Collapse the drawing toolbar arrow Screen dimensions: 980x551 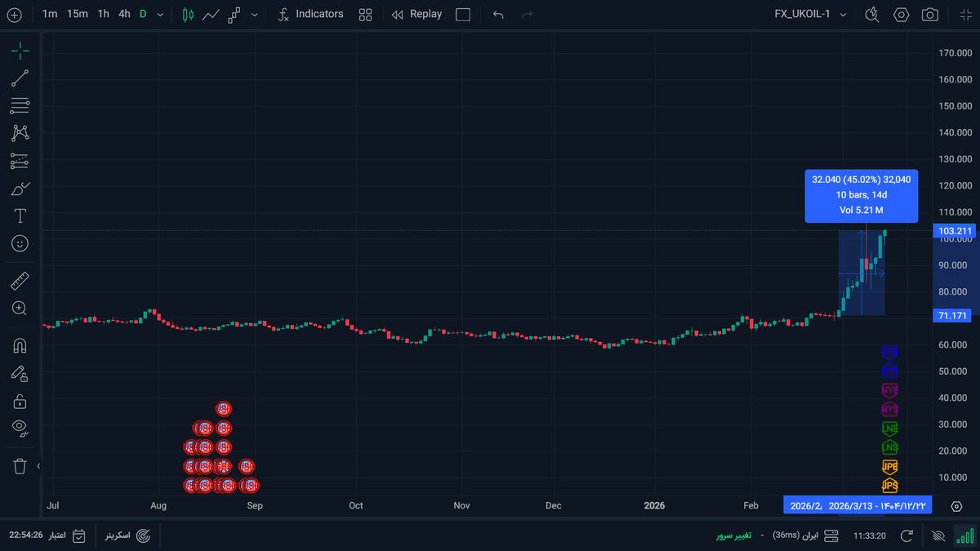[38, 466]
